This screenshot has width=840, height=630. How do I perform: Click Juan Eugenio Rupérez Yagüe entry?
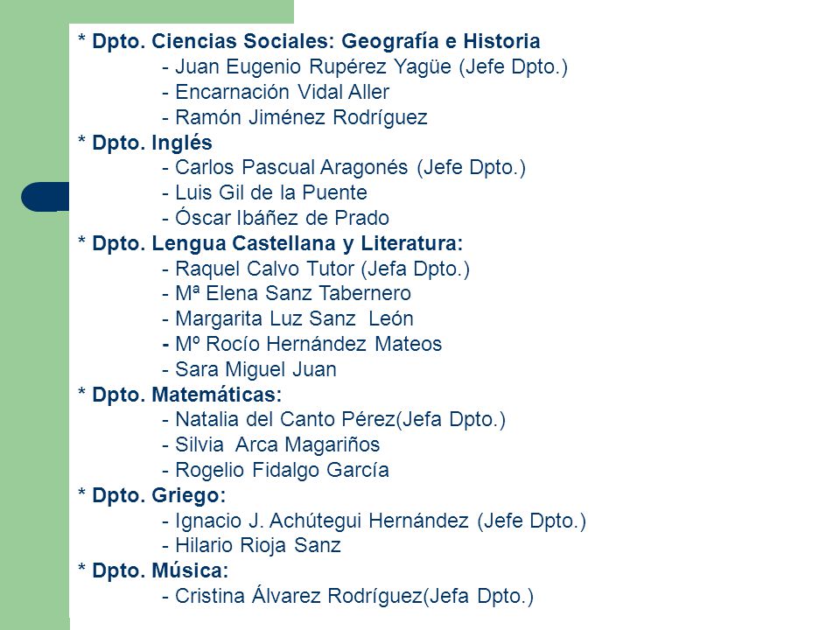tap(365, 67)
